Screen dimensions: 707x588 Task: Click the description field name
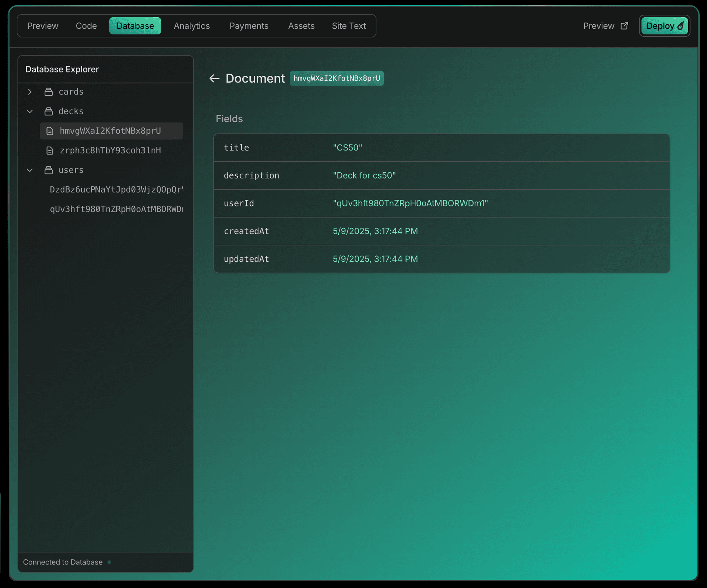[252, 176]
